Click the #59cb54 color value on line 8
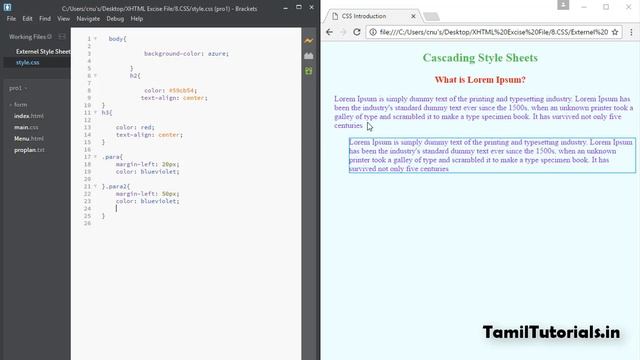This screenshot has width=640, height=360. (183, 91)
